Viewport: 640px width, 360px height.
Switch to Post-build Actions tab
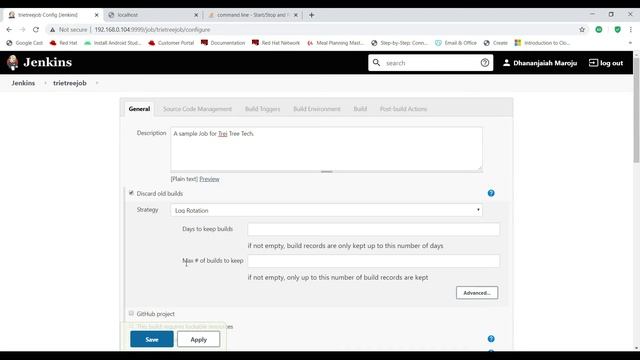pos(403,109)
